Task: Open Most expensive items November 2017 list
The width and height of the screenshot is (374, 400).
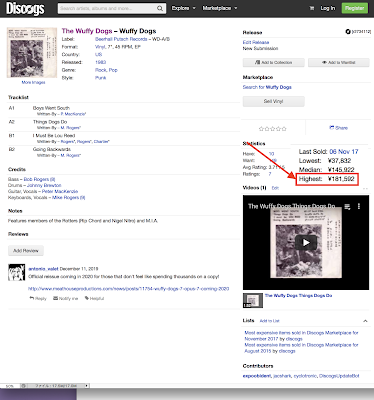Action: (301, 336)
